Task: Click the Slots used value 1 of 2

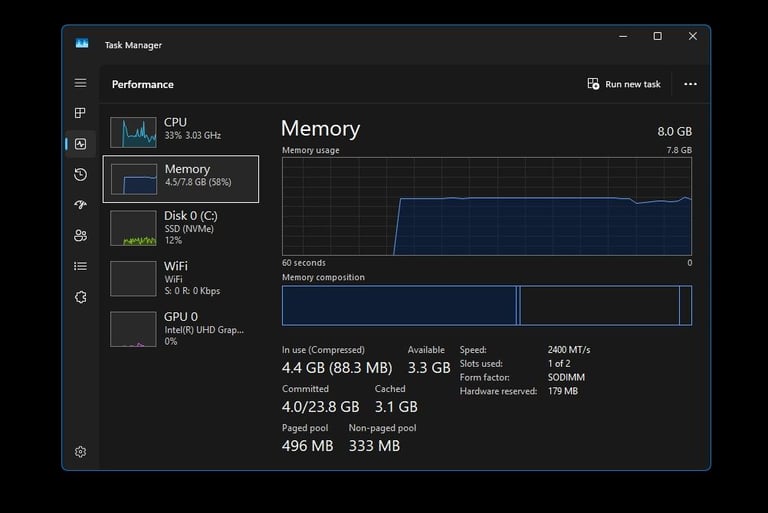Action: [559, 364]
